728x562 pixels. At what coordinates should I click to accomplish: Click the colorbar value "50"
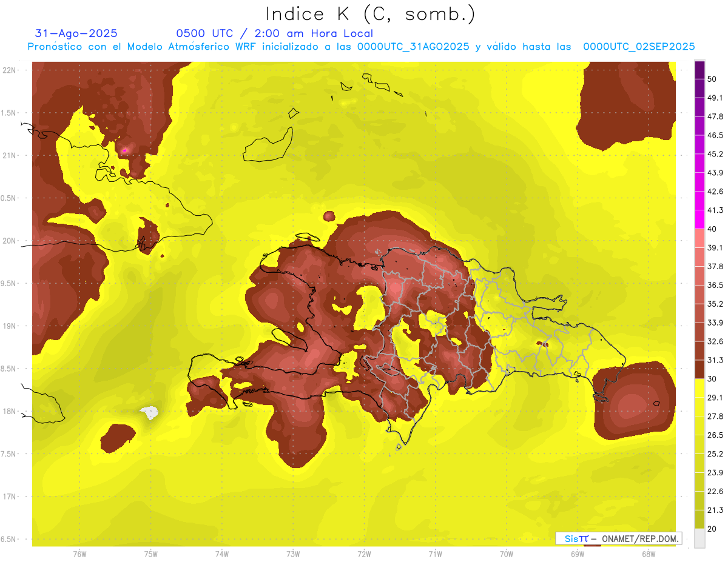(x=712, y=79)
